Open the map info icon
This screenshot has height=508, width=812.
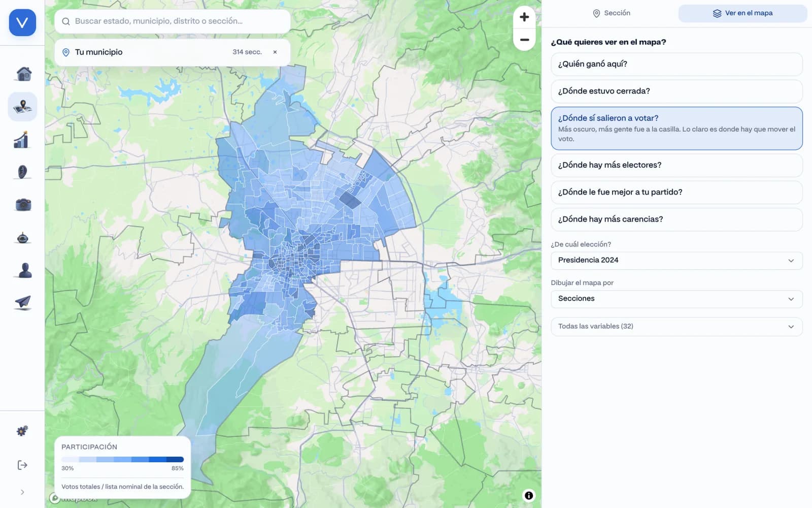529,495
